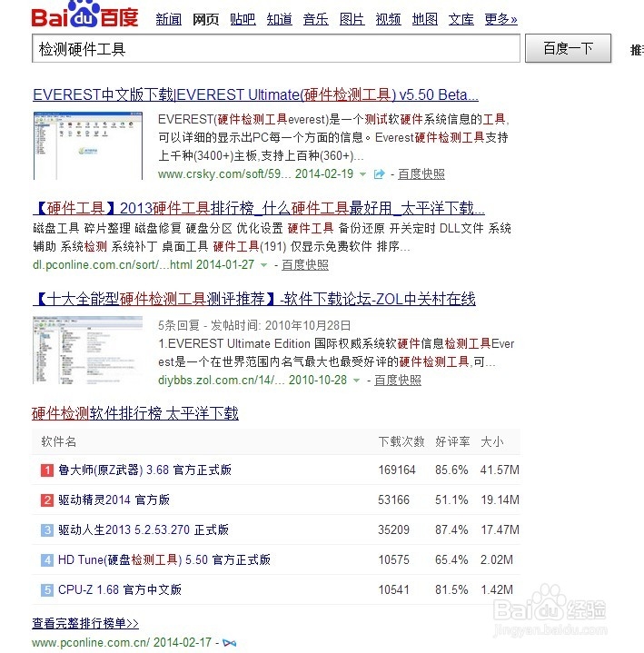
Task: Open the 知道 tab
Action: [279, 19]
